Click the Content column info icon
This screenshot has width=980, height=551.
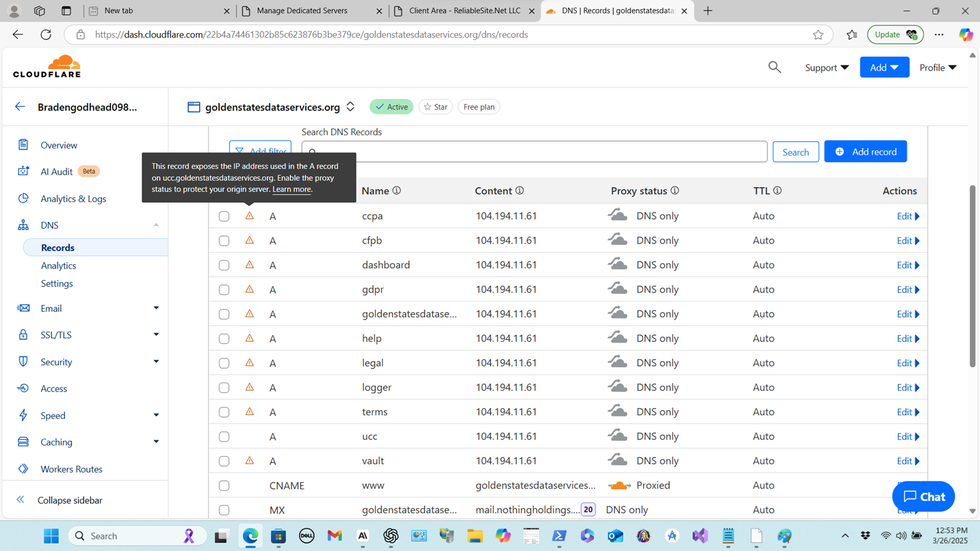click(x=520, y=191)
